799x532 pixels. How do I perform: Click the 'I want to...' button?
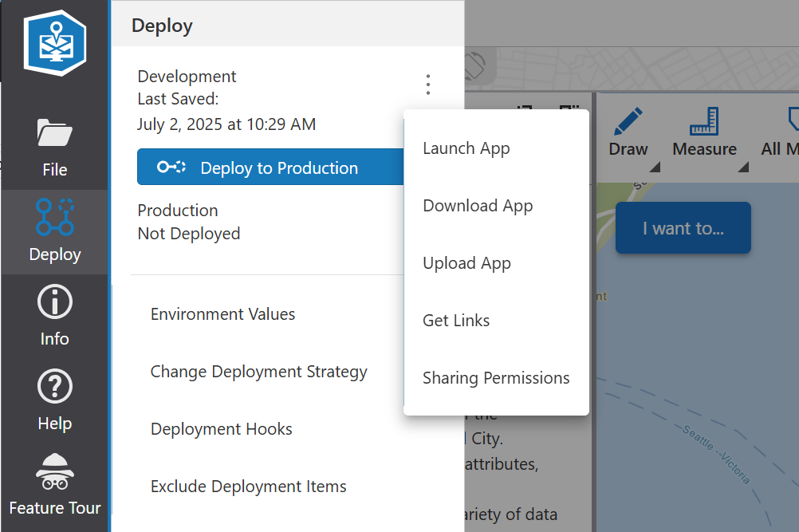pos(683,228)
